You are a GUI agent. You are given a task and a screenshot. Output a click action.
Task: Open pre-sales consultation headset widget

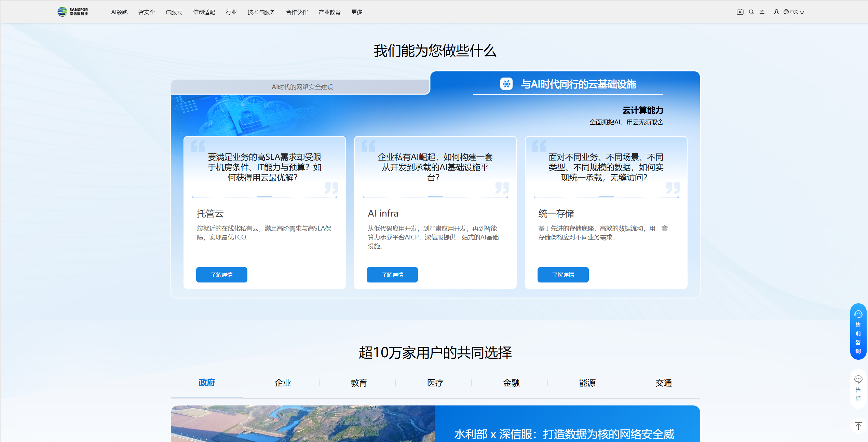858,331
